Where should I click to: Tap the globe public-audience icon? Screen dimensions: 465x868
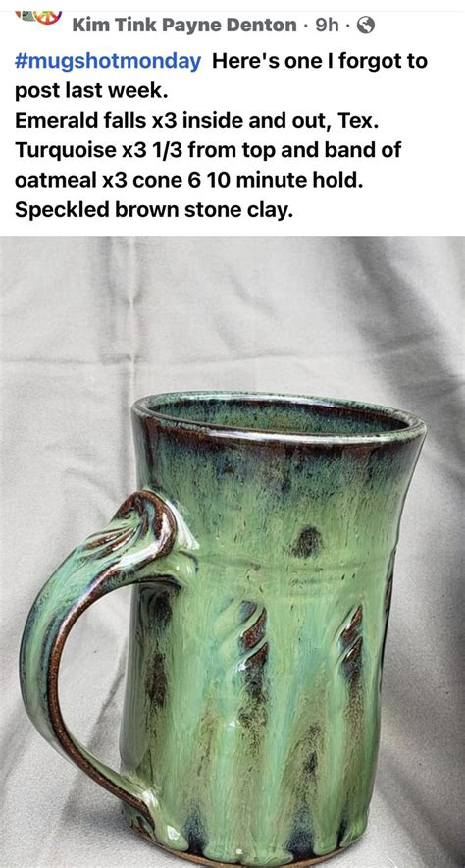click(366, 25)
